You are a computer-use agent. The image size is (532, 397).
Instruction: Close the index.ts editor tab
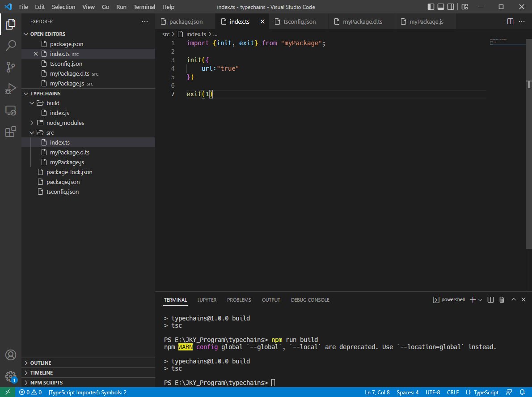coord(262,21)
